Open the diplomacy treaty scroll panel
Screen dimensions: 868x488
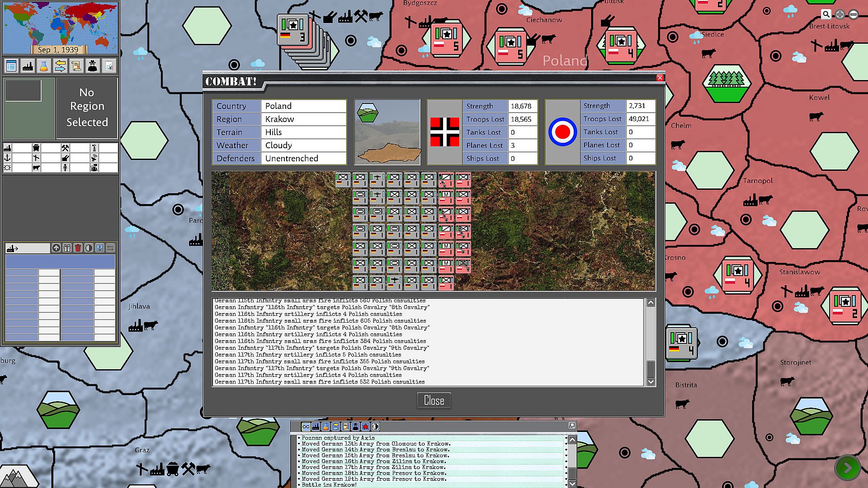pos(76,66)
